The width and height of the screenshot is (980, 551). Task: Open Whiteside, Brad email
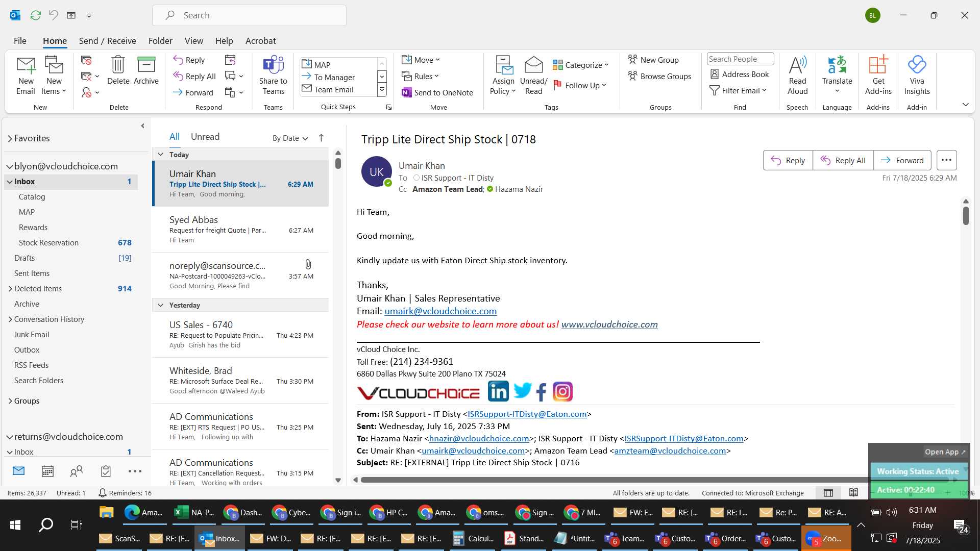tap(241, 380)
